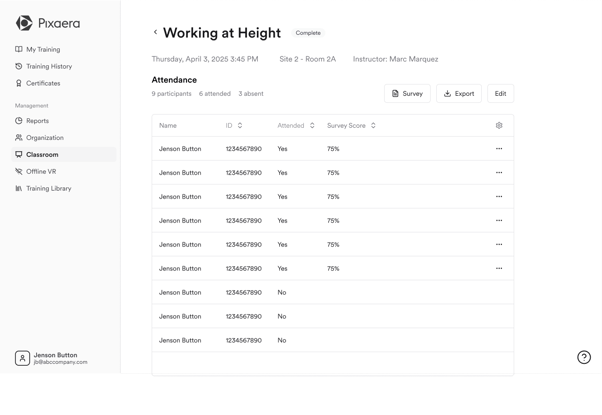Navigate to Certificates section
The width and height of the screenshot is (602, 415).
(43, 83)
